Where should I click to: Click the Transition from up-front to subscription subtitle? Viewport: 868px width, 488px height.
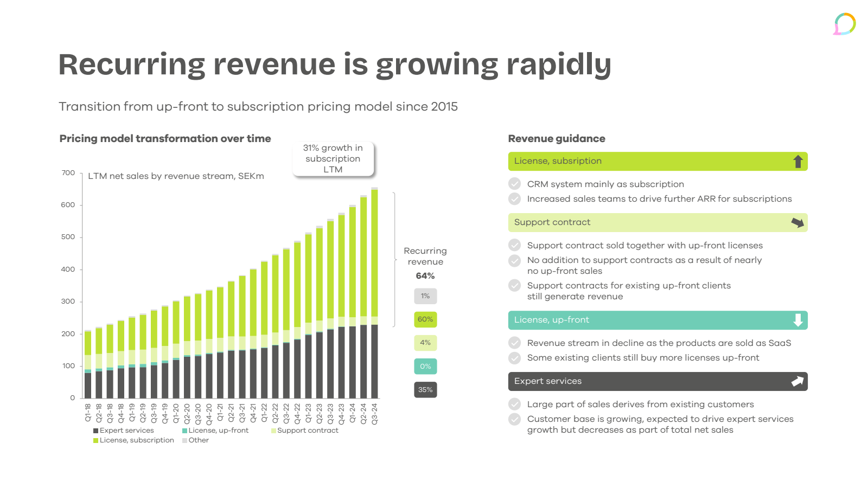pos(258,107)
